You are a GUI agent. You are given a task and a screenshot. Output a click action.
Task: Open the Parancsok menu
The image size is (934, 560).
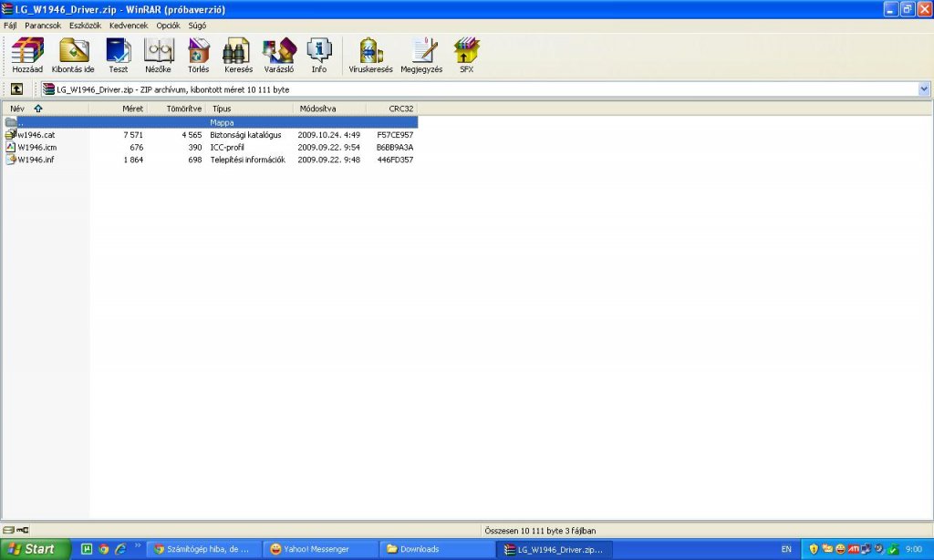(x=43, y=26)
